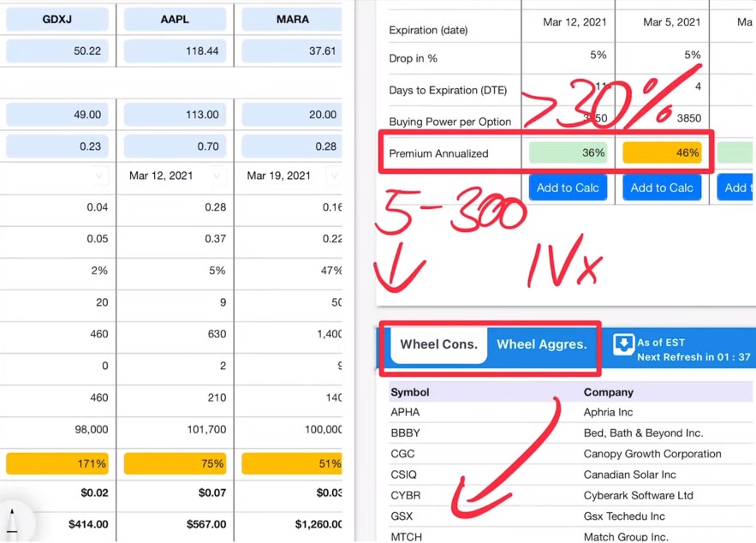Click the 101,700 value under AAPL
This screenshot has height=543, width=756.
pyautogui.click(x=206, y=429)
